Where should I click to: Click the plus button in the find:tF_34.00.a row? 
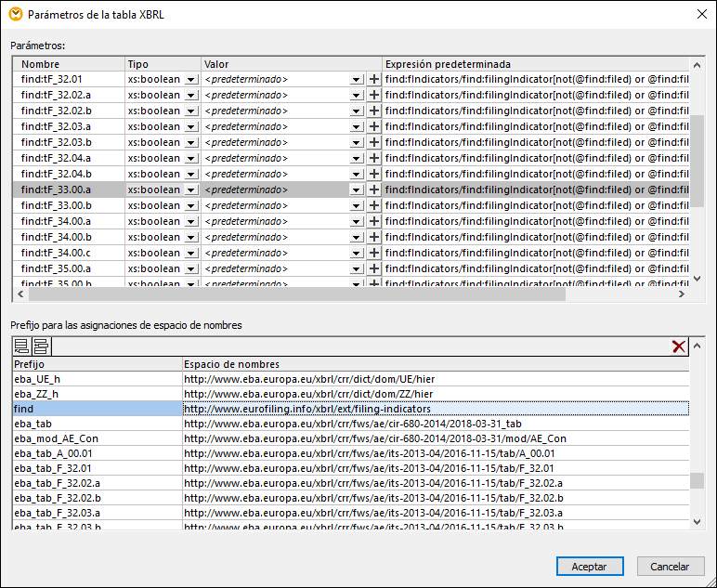click(374, 221)
